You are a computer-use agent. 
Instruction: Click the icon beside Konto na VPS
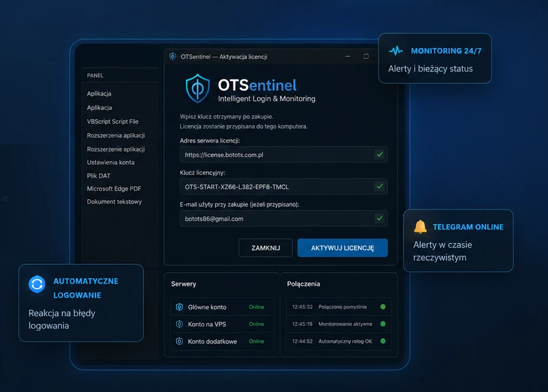point(179,324)
